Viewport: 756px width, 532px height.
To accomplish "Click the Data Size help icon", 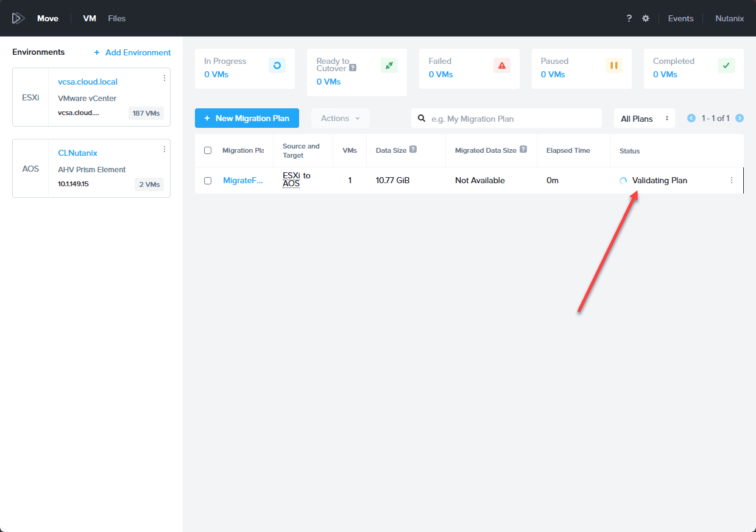I will coord(413,150).
